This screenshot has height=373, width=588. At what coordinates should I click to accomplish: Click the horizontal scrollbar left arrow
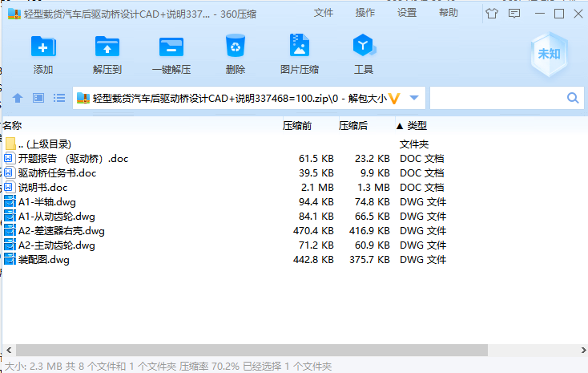click(x=10, y=350)
